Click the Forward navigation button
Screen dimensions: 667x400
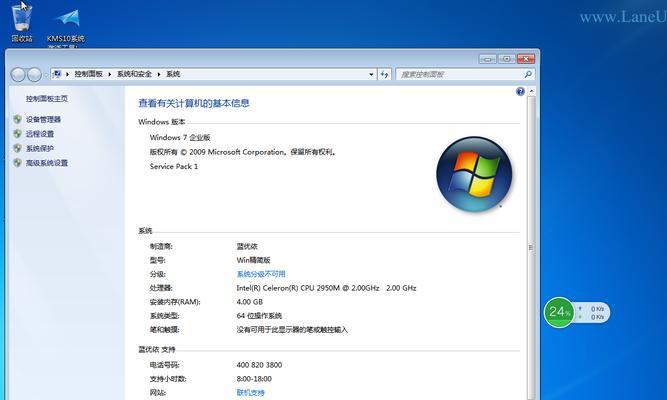[x=34, y=74]
